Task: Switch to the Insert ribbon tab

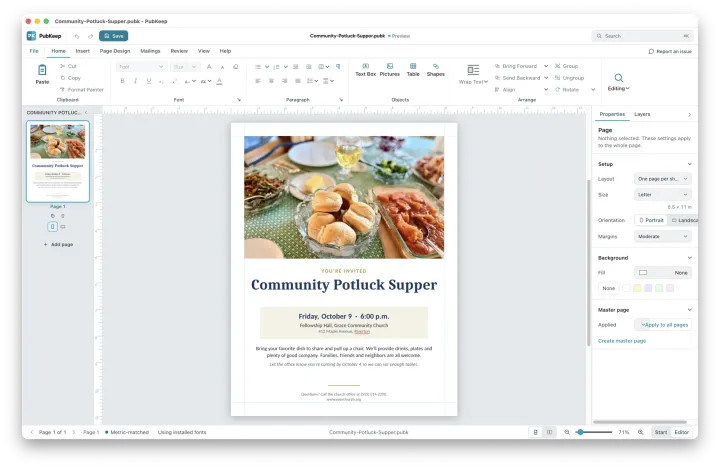Action: pyautogui.click(x=83, y=51)
